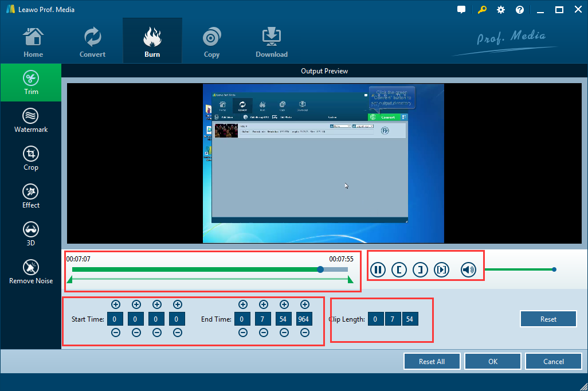Viewport: 588px width, 391px height.
Task: Open settings via gear icon
Action: tap(501, 10)
